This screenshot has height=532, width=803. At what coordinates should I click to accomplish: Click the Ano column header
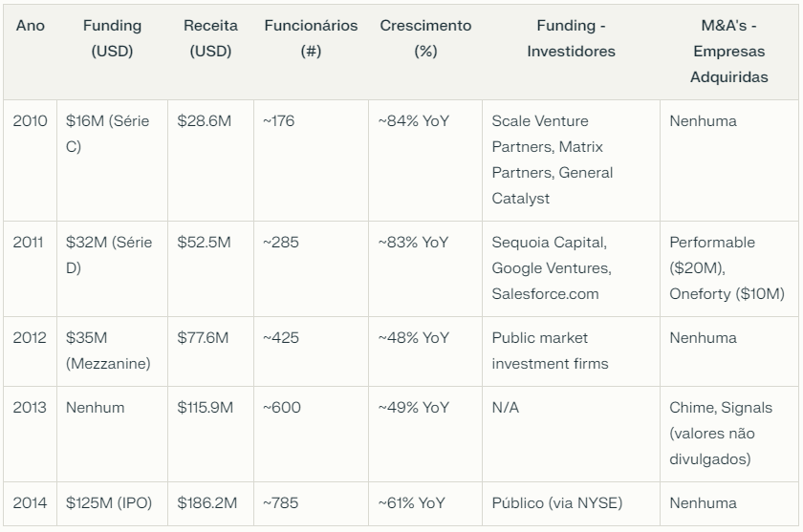[x=31, y=26]
